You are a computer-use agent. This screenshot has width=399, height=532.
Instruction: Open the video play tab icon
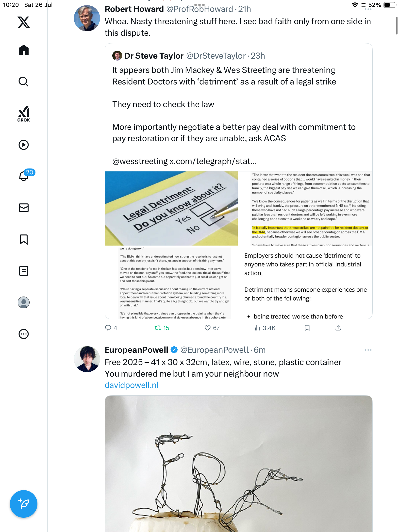click(24, 145)
